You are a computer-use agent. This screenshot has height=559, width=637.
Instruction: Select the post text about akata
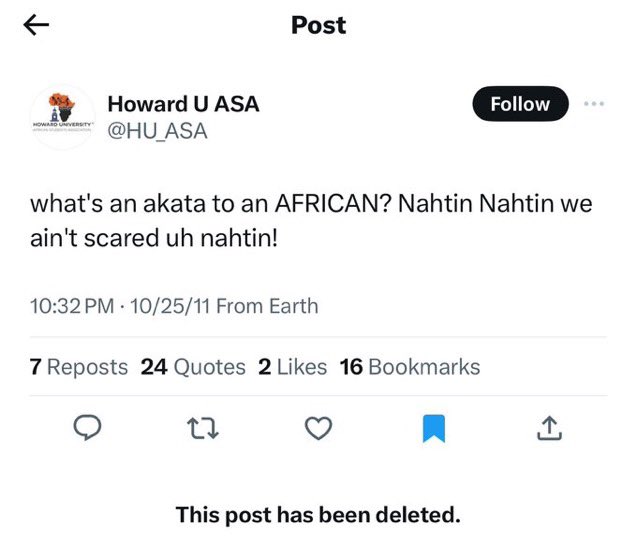311,221
